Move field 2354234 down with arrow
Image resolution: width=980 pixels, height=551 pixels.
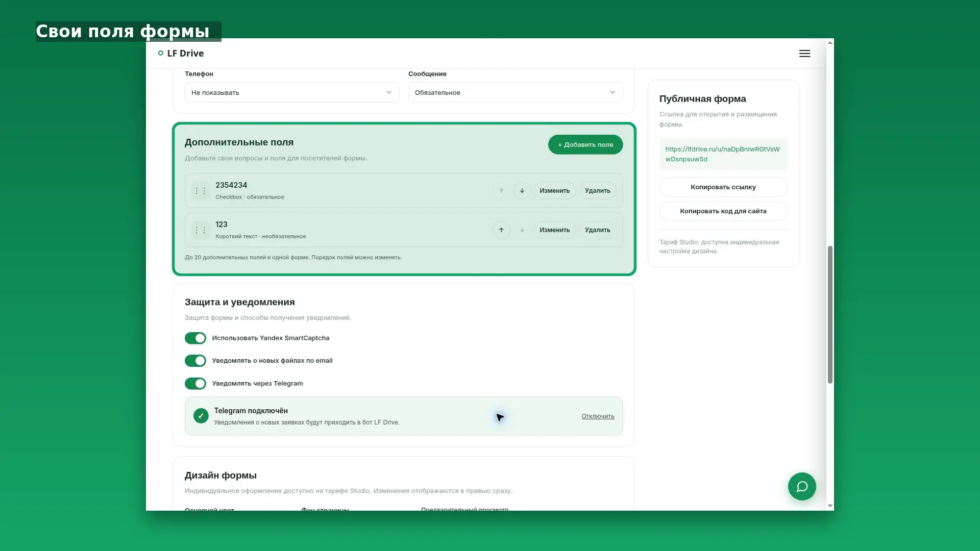point(522,191)
